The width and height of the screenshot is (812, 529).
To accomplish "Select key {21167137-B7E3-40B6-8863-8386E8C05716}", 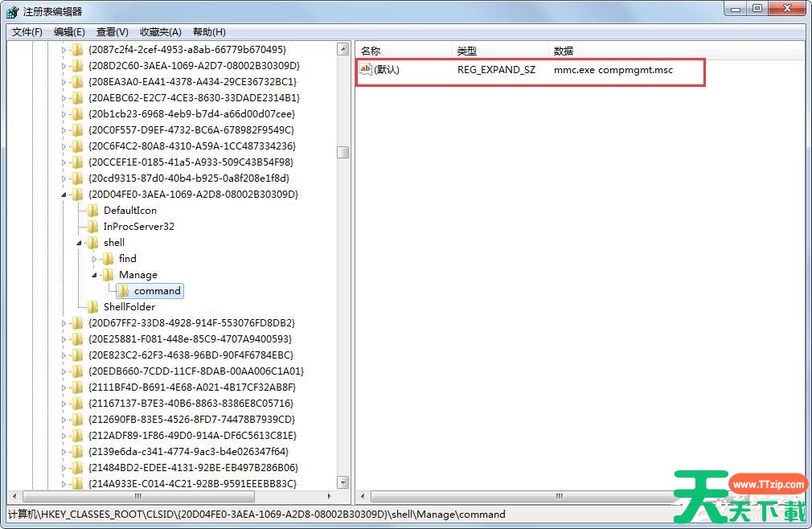I will 191,404.
